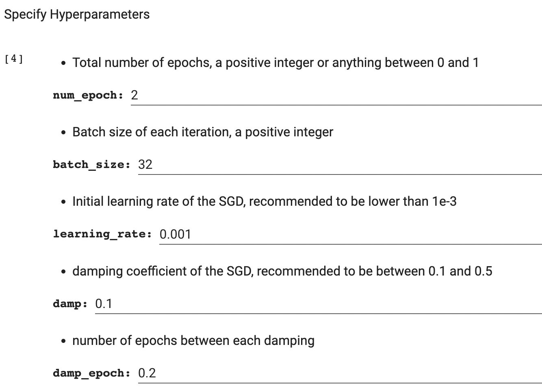Click the damp_epoch parameter label
The image size is (542, 392).
(x=92, y=373)
